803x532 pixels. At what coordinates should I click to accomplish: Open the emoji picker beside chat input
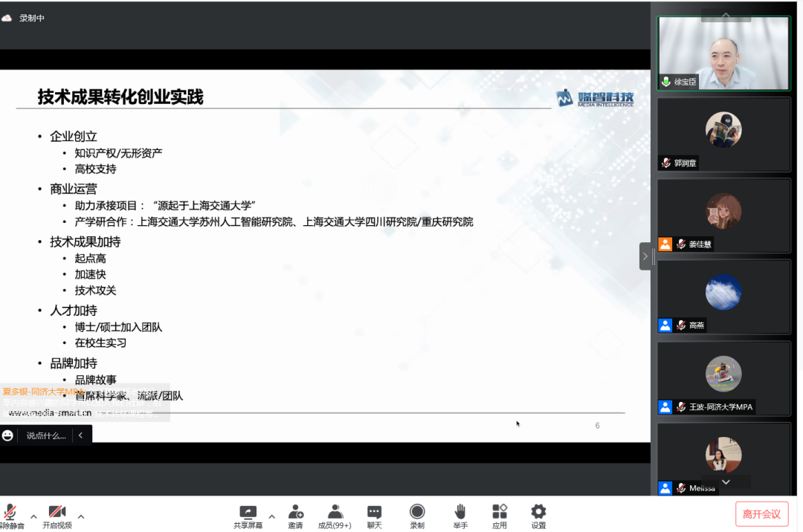coord(7,435)
